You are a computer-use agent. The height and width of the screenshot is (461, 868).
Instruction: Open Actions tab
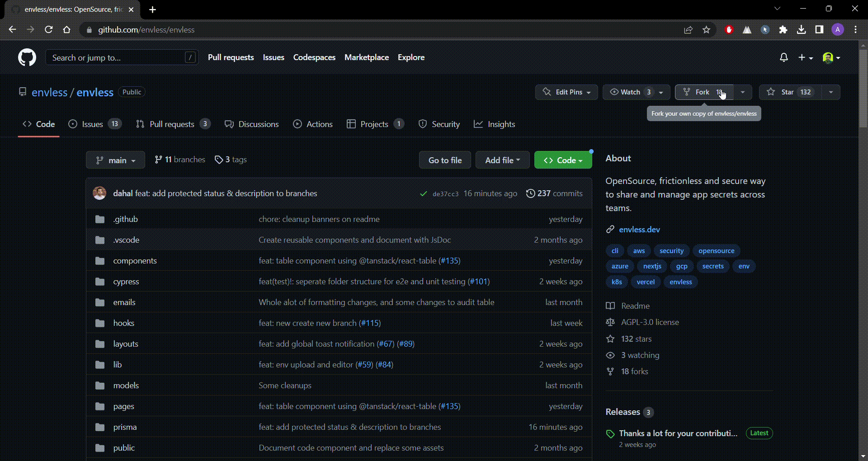coord(313,124)
